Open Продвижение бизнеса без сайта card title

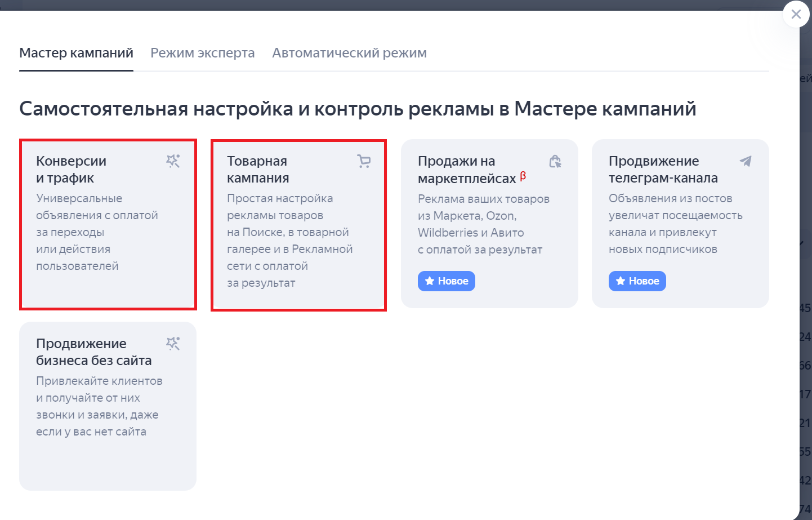pos(94,352)
